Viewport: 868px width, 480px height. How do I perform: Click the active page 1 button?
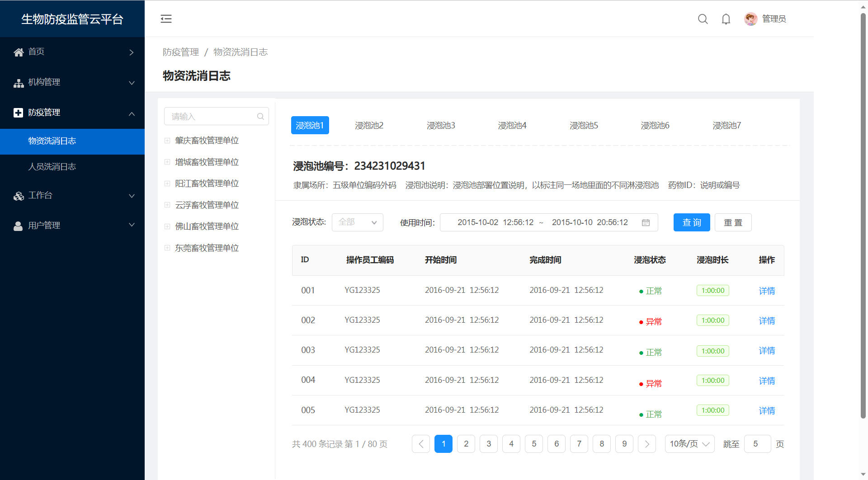(x=443, y=444)
